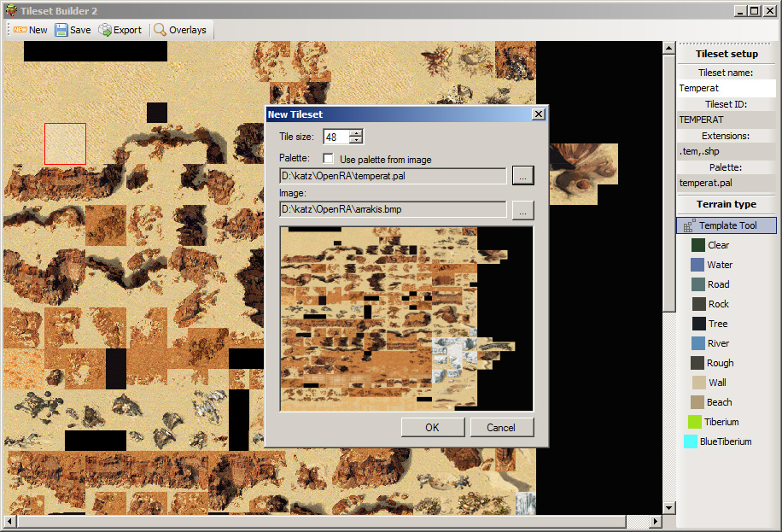Decrease tile size with down spinner
782x532 pixels.
(x=356, y=140)
